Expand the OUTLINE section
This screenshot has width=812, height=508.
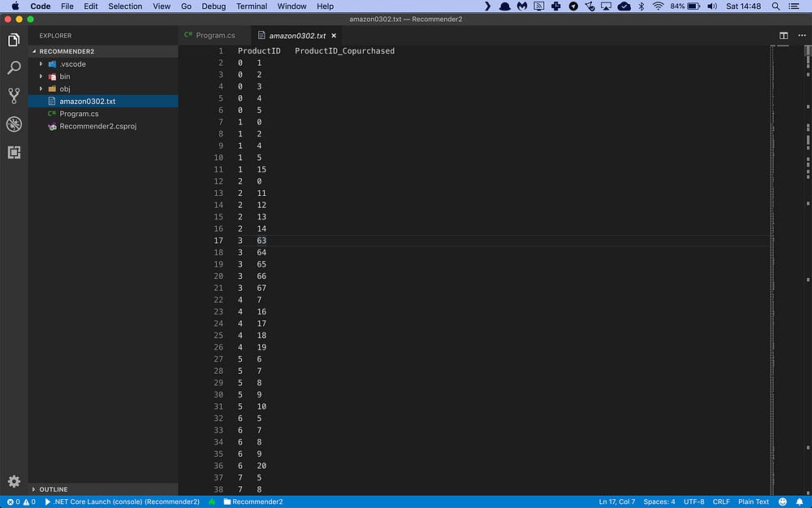click(104, 489)
